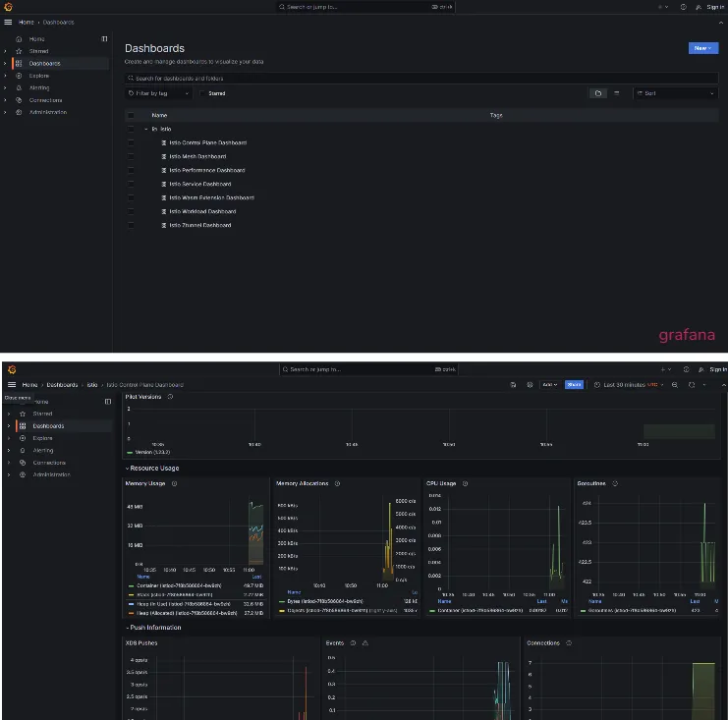The height and width of the screenshot is (720, 728).
Task: Open dashboard settings gear in bottom toolbar
Action: click(530, 385)
